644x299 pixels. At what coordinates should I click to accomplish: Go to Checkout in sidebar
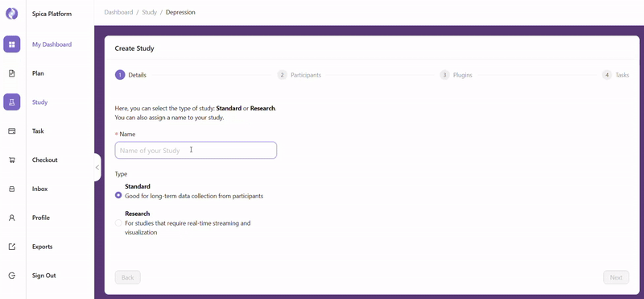click(45, 160)
